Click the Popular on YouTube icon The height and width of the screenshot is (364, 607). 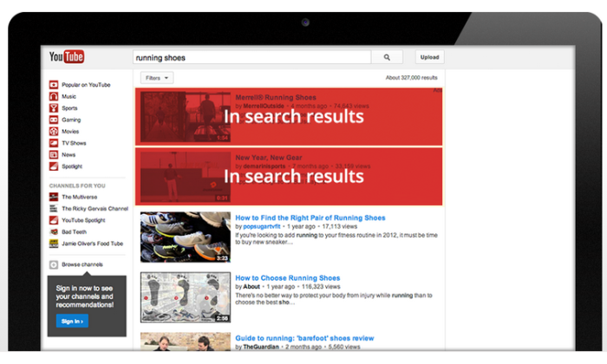click(54, 85)
